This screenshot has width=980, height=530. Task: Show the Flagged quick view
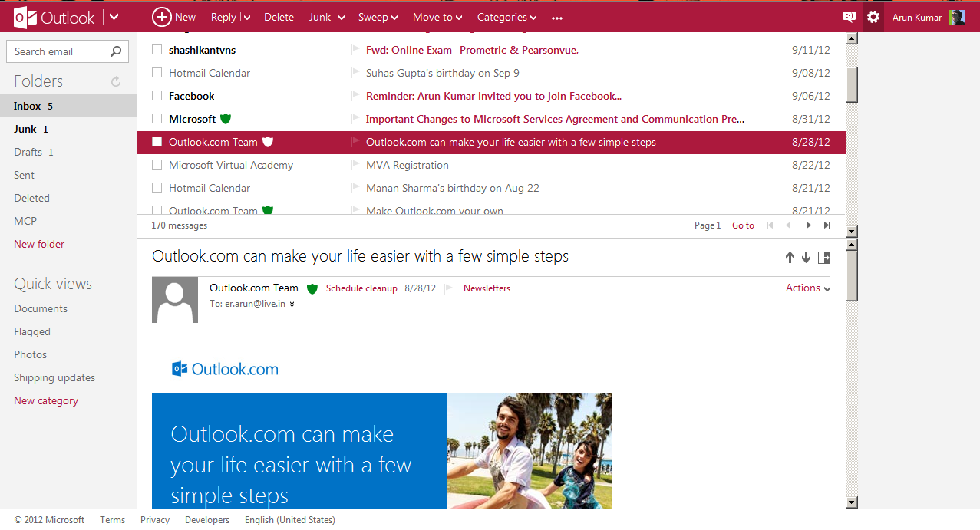(32, 331)
